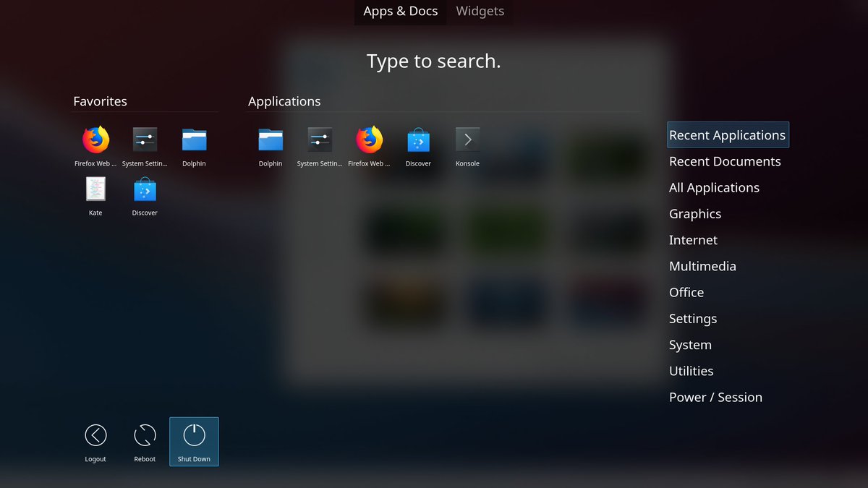Launch Konsole terminal from Applications
Viewport: 868px width, 488px height.
coord(467,142)
